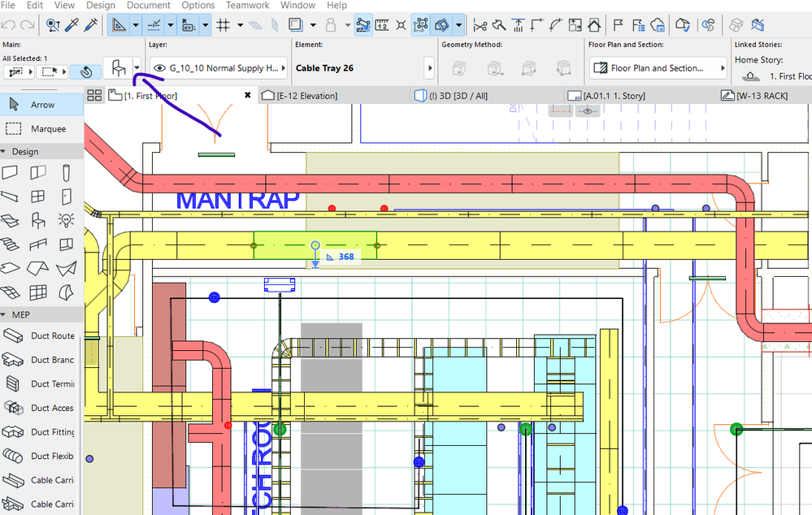Select the Split scissors tool
Image resolution: width=812 pixels, height=515 pixels.
click(x=482, y=25)
